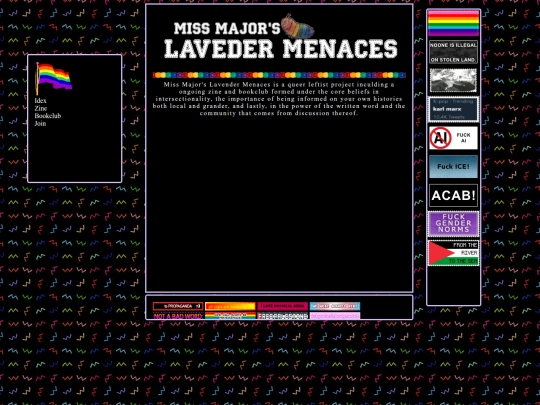Click the pink lavender footer badge
Viewport: 540px width, 405px height.
pyautogui.click(x=335, y=316)
